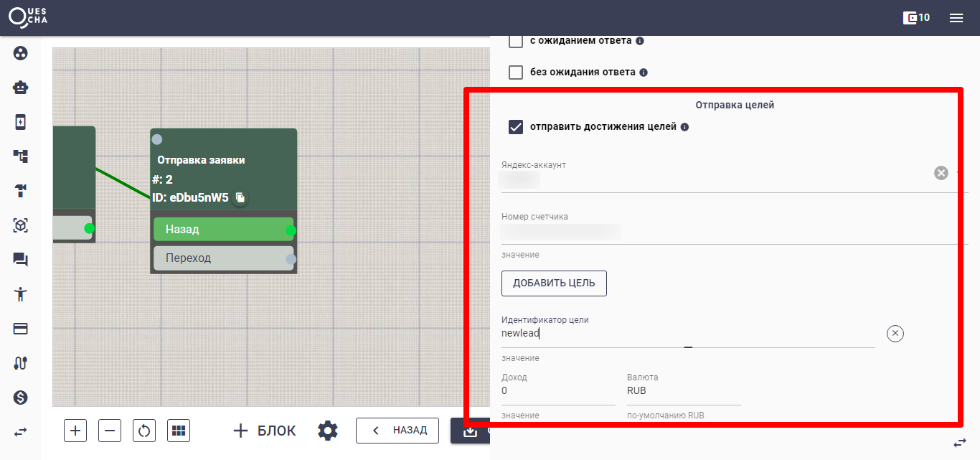Screen dimensions: 980x460
Task: Open scenario settings gear icon
Action: tap(328, 431)
